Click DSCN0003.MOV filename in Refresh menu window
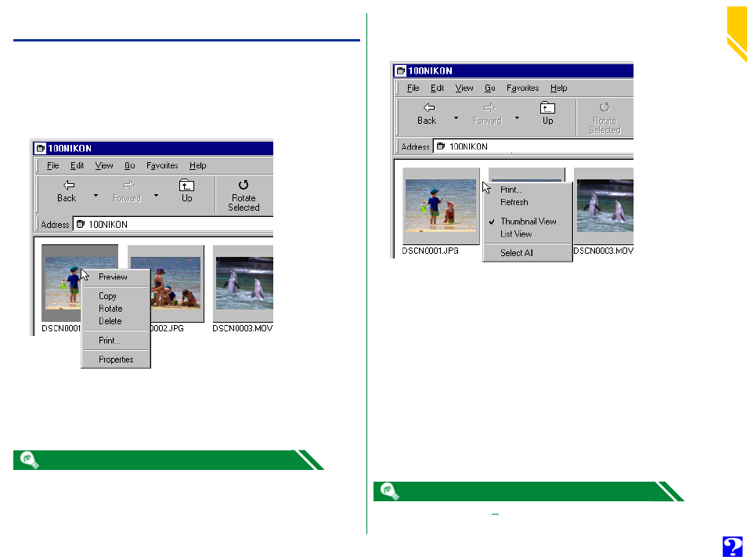The image size is (747, 560). tap(603, 251)
